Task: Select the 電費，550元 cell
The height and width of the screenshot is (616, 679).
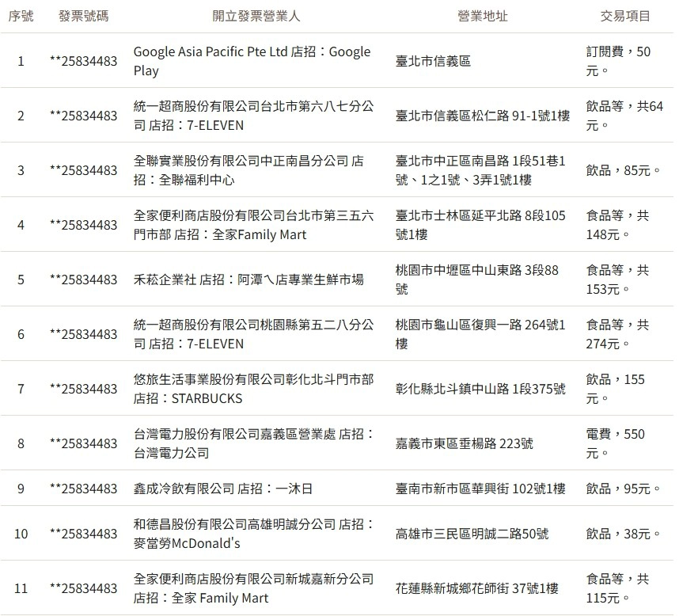Action: (x=616, y=443)
